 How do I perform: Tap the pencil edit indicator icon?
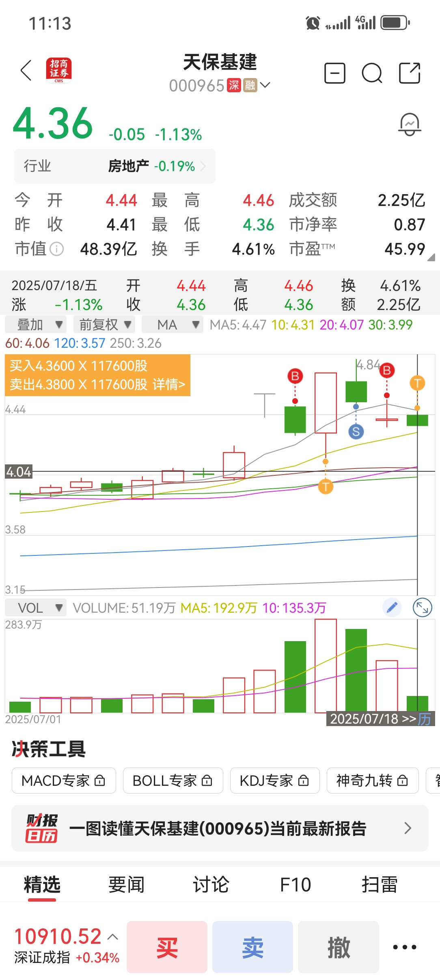point(392,608)
